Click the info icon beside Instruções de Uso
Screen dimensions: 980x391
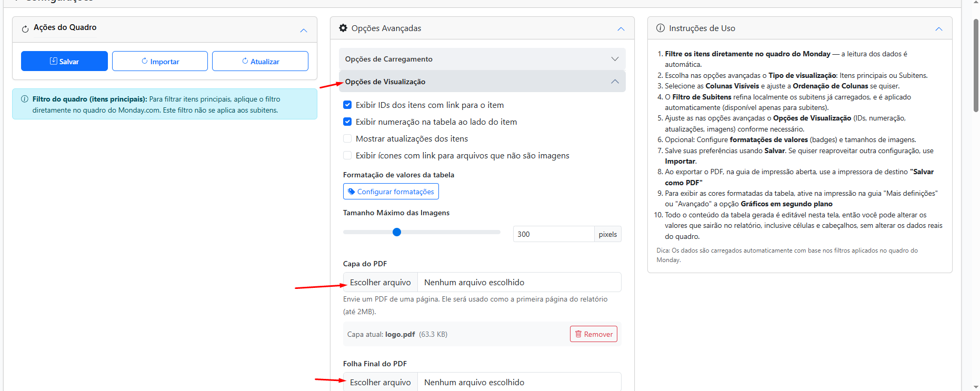click(660, 28)
